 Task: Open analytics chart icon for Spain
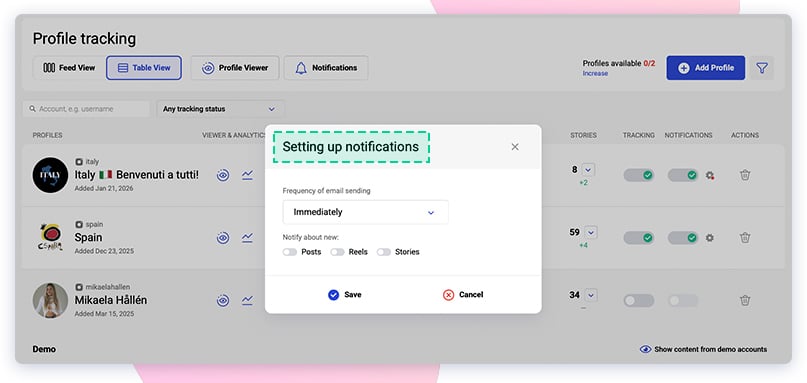[248, 238]
